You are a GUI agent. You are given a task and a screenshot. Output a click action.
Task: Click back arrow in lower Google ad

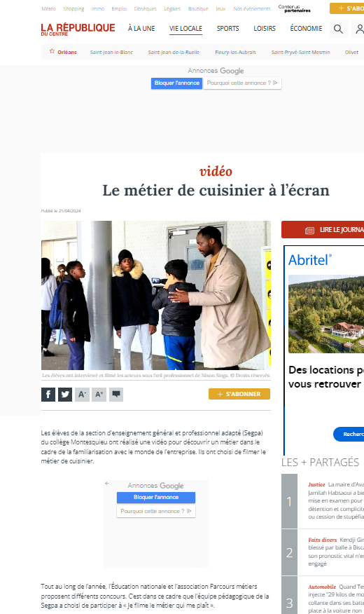[106, 483]
